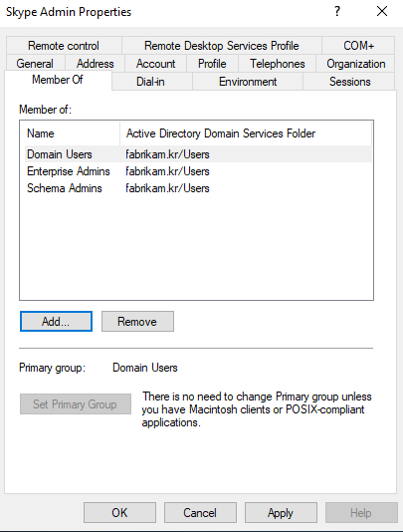Select the Domain Users group row

(x=198, y=154)
